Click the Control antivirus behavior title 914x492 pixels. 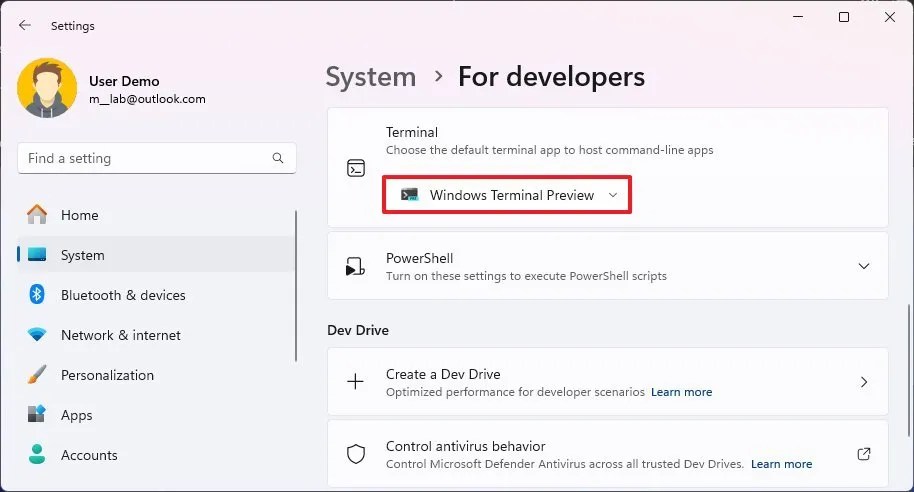(465, 446)
